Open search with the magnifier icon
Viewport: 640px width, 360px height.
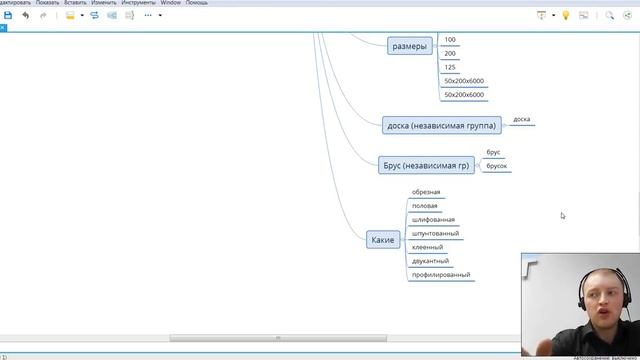pyautogui.click(x=609, y=16)
